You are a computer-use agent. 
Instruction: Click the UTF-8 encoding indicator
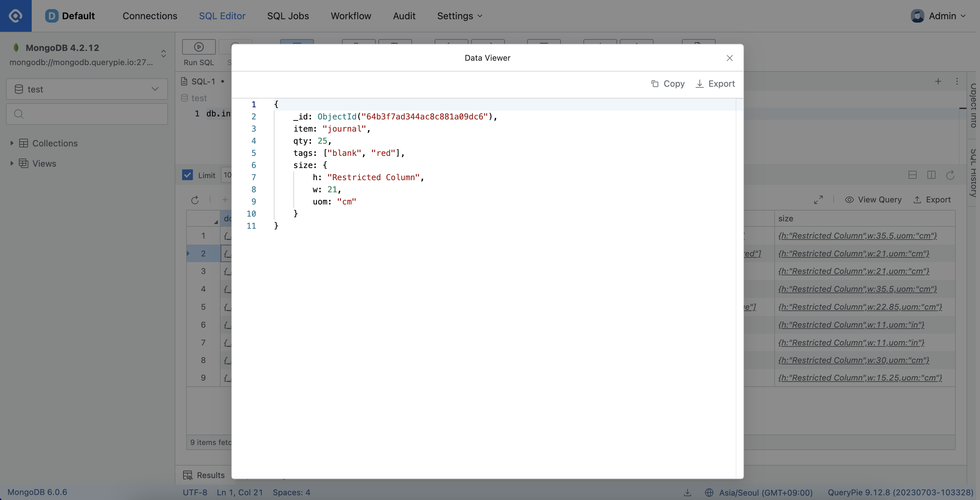point(195,492)
